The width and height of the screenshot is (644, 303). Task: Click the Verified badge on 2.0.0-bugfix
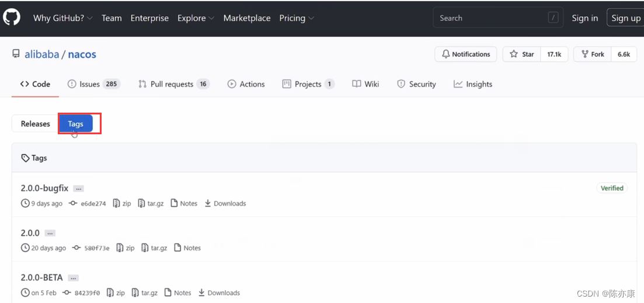pyautogui.click(x=612, y=188)
